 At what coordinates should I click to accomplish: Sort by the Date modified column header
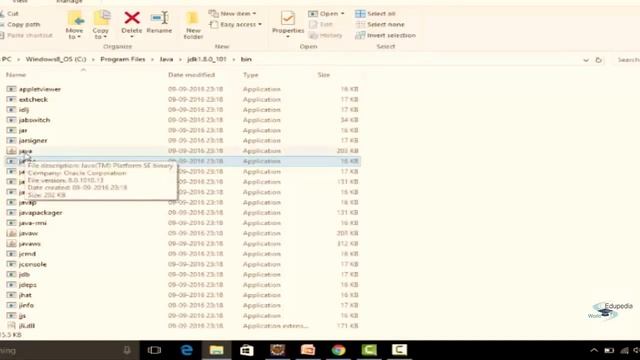pyautogui.click(x=191, y=75)
